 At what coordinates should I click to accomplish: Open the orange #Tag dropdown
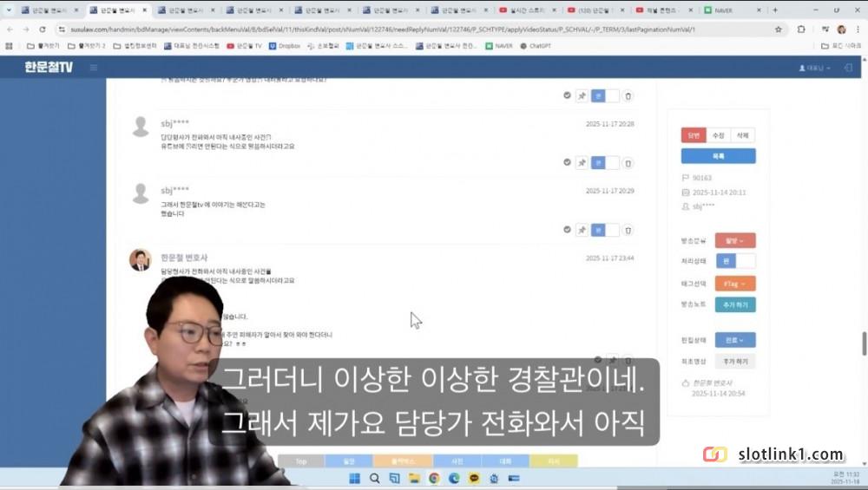[x=735, y=284]
